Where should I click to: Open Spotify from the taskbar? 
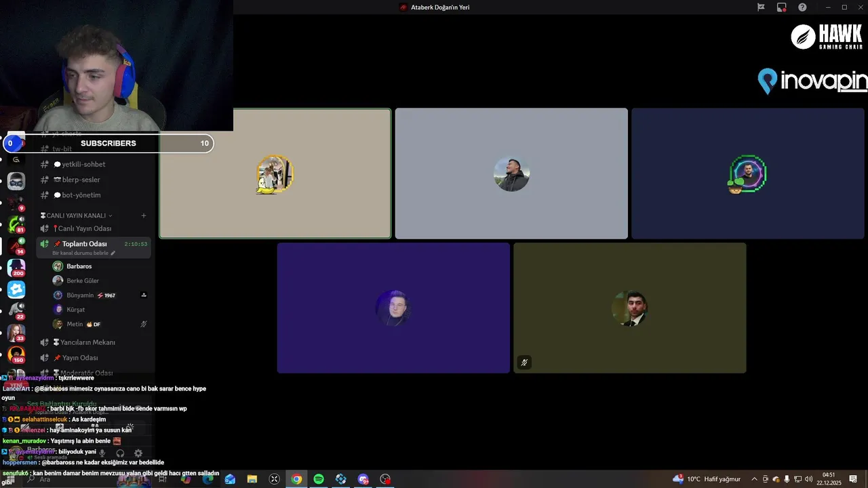point(319,479)
